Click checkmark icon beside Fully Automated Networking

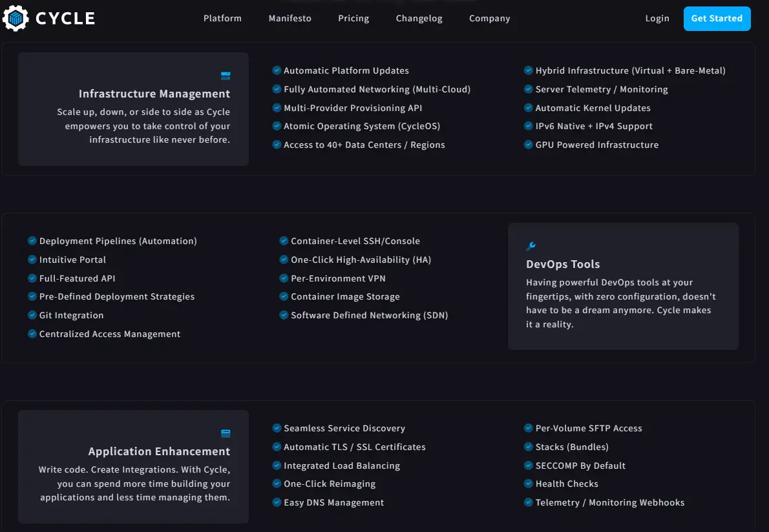(x=277, y=88)
